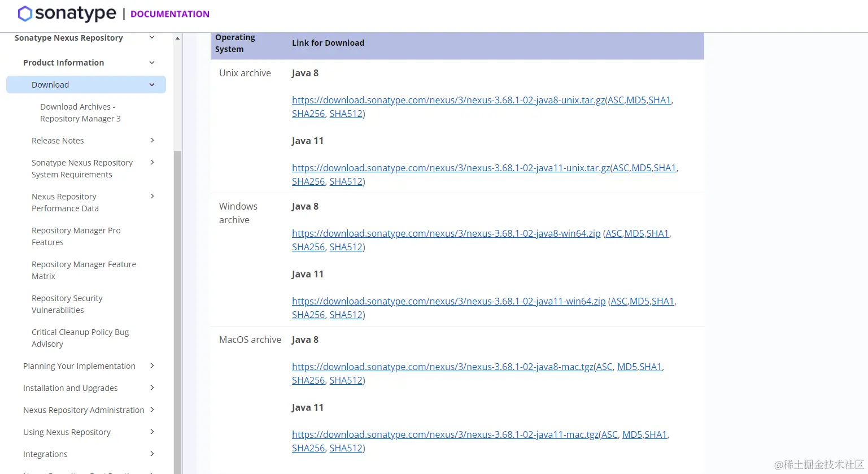Image resolution: width=868 pixels, height=474 pixels.
Task: Open Integrations sidebar section
Action: 45,454
